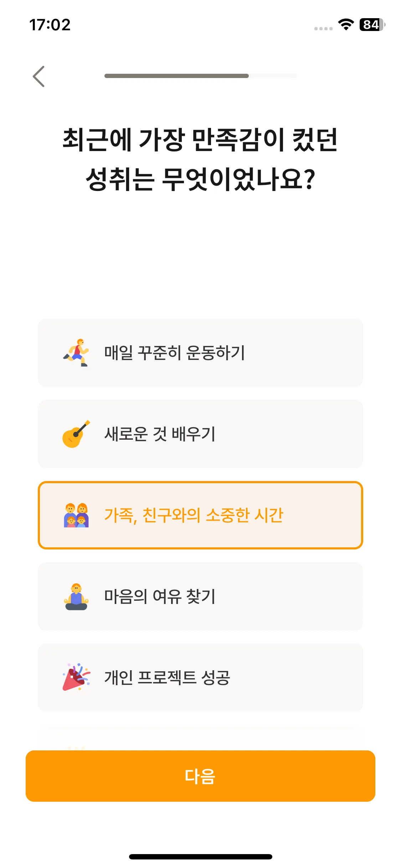The image size is (401, 868).
Task: Tap the orange 다음 button
Action: pyautogui.click(x=200, y=776)
